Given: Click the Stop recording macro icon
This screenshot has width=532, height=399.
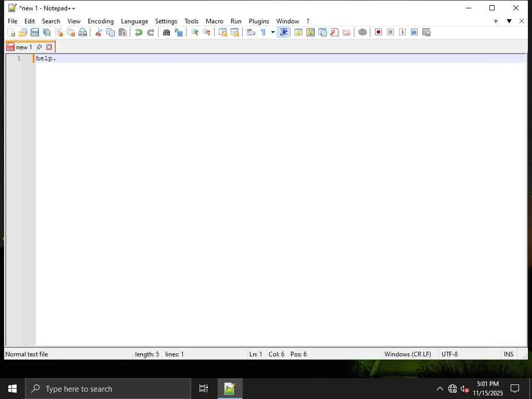Looking at the screenshot, I should [390, 32].
